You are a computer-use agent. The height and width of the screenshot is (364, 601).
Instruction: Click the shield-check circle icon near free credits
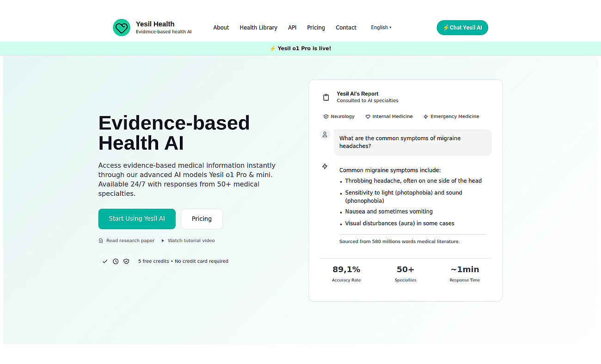pyautogui.click(x=126, y=261)
